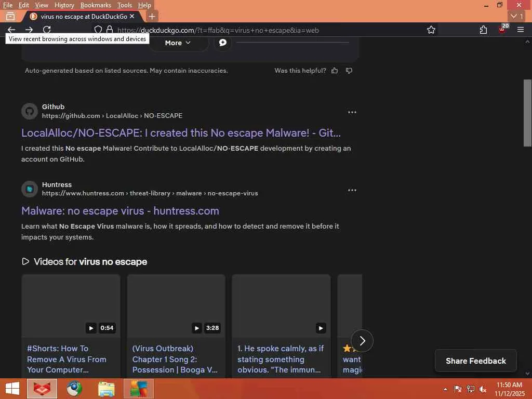Open the uBlock extension icon with badge 20
532x399 pixels.
click(x=503, y=29)
